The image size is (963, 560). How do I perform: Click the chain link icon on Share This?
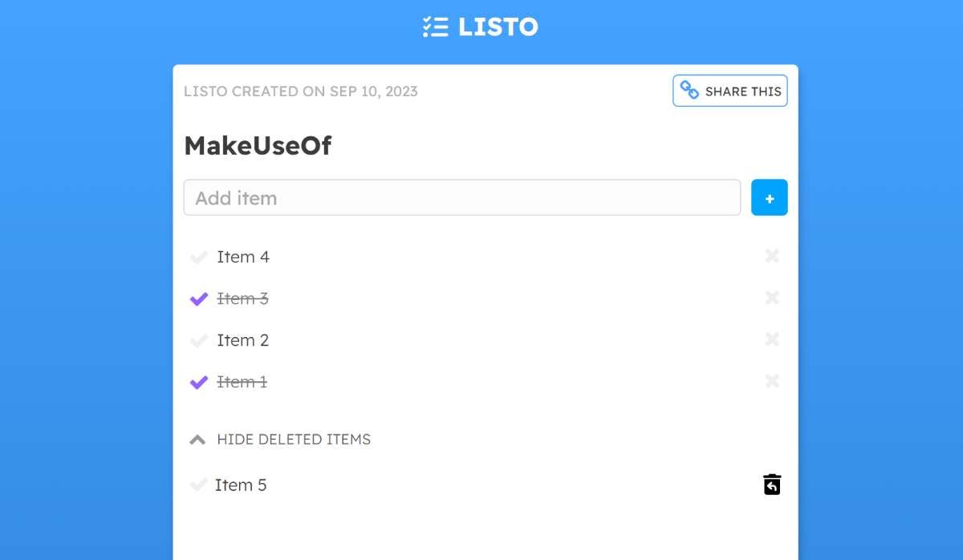pos(689,91)
